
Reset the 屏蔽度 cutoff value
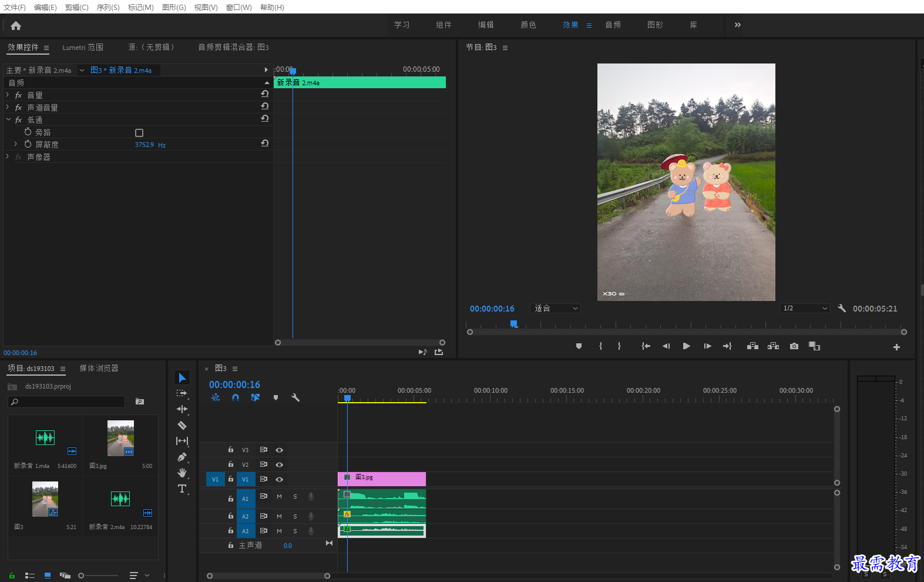[265, 143]
